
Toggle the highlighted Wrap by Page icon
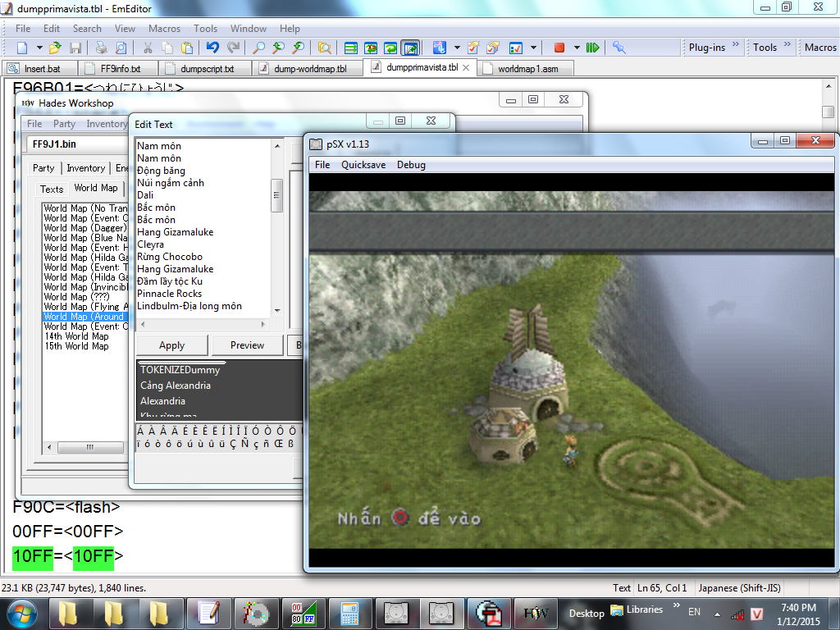pos(411,48)
